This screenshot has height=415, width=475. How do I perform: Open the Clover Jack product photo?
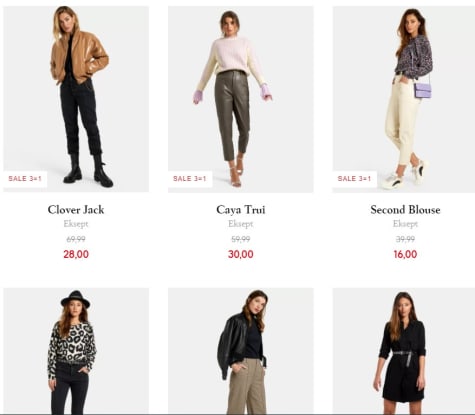pos(76,99)
